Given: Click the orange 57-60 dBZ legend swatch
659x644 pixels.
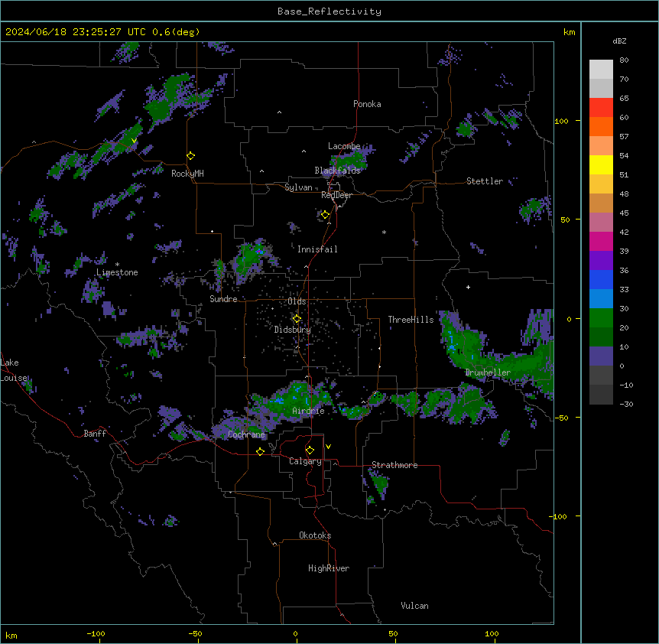Looking at the screenshot, I should (601, 126).
